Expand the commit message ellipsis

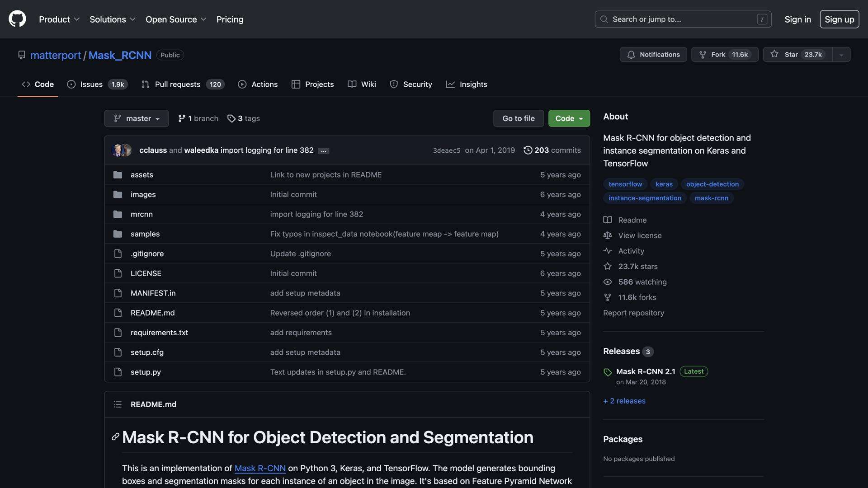click(x=323, y=151)
